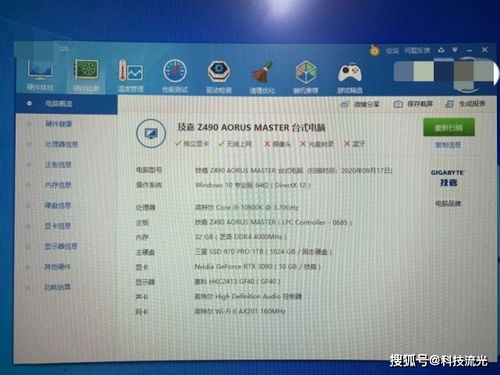Click the 操作系统 row label

pyautogui.click(x=149, y=185)
